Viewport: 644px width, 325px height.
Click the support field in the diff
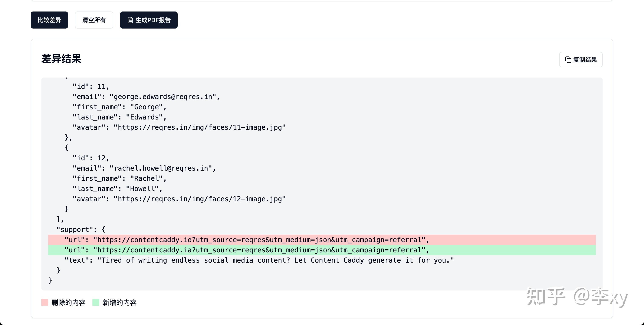(x=80, y=229)
